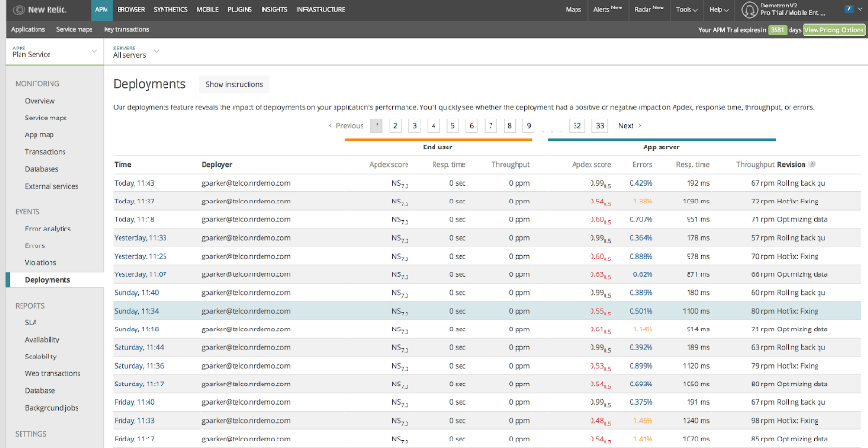Click View Pricing Options button
Image resolution: width=868 pixels, height=448 pixels.
[833, 30]
